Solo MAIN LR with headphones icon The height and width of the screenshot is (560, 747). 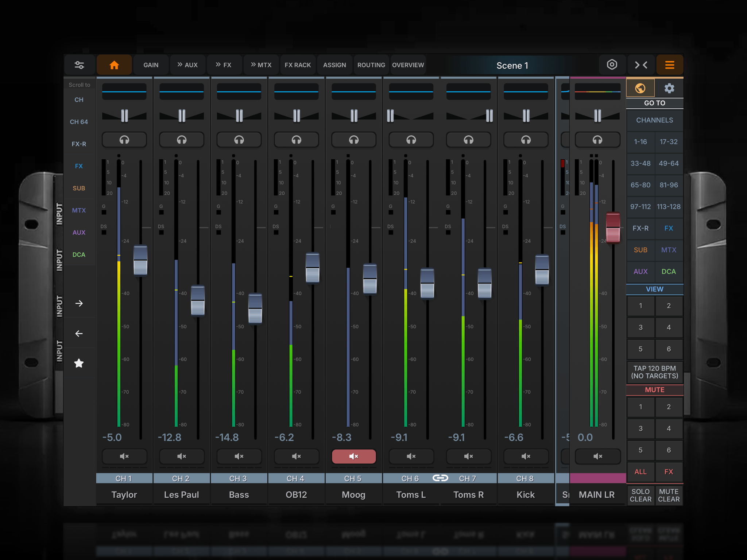tap(597, 140)
